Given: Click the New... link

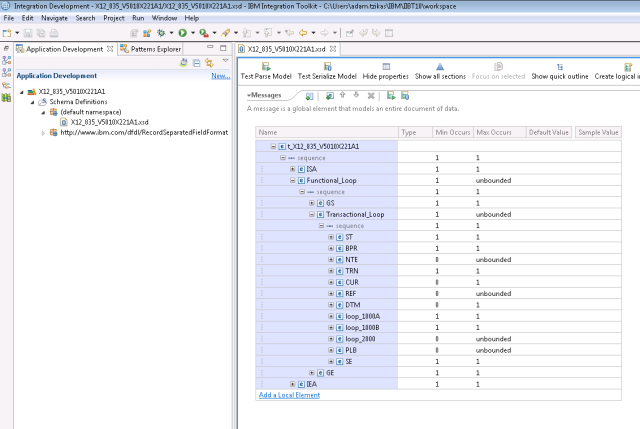Looking at the screenshot, I should [221, 76].
